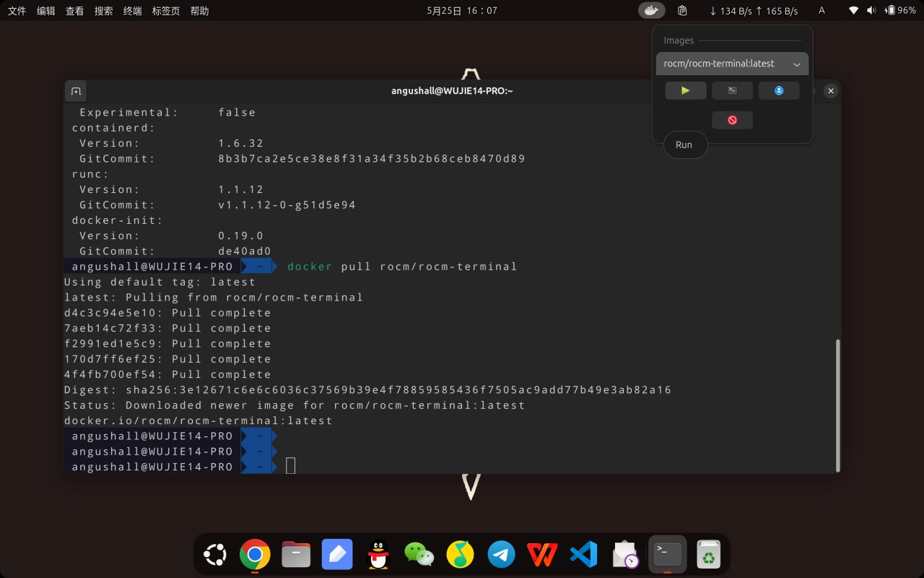Launch Visual Studio Code from the dock
The width and height of the screenshot is (924, 578).
(583, 555)
